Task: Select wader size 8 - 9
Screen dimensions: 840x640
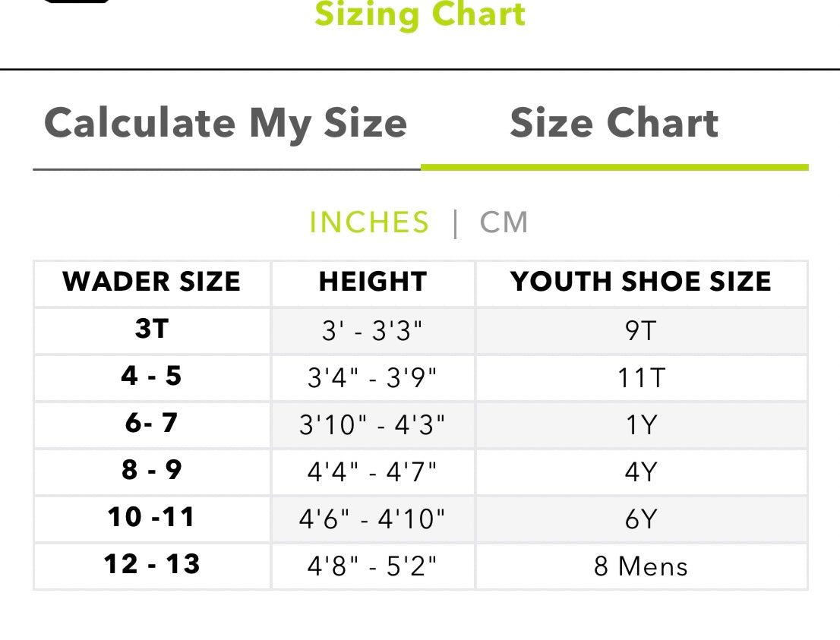Action: tap(152, 471)
